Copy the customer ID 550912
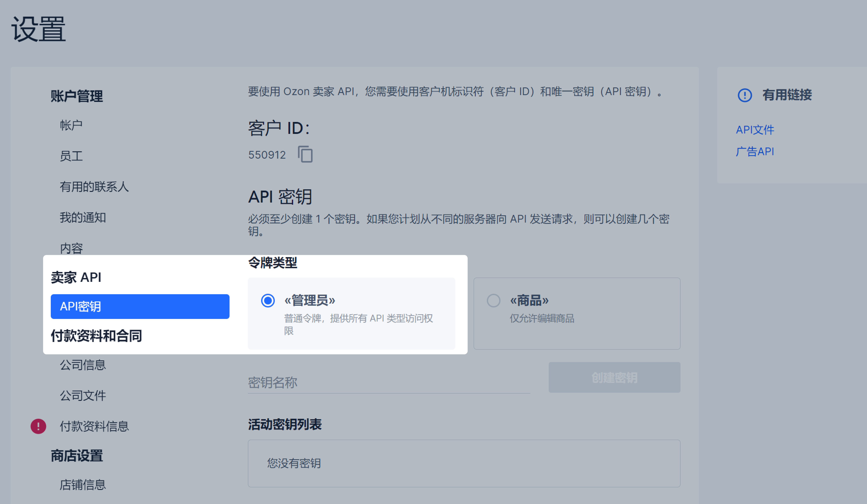This screenshot has width=867, height=504. tap(305, 154)
